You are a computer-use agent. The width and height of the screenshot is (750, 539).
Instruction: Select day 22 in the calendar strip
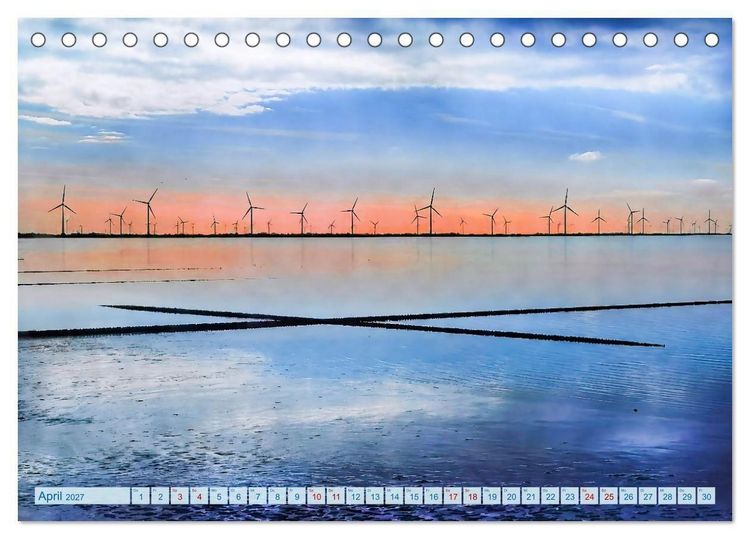click(x=550, y=496)
